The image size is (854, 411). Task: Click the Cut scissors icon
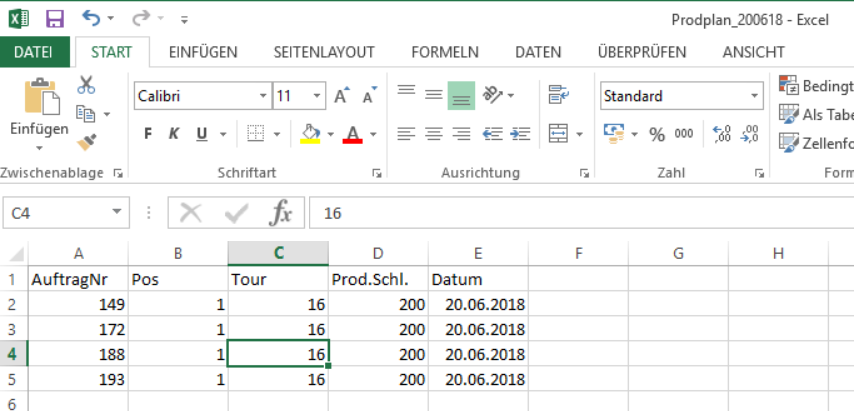(x=86, y=85)
